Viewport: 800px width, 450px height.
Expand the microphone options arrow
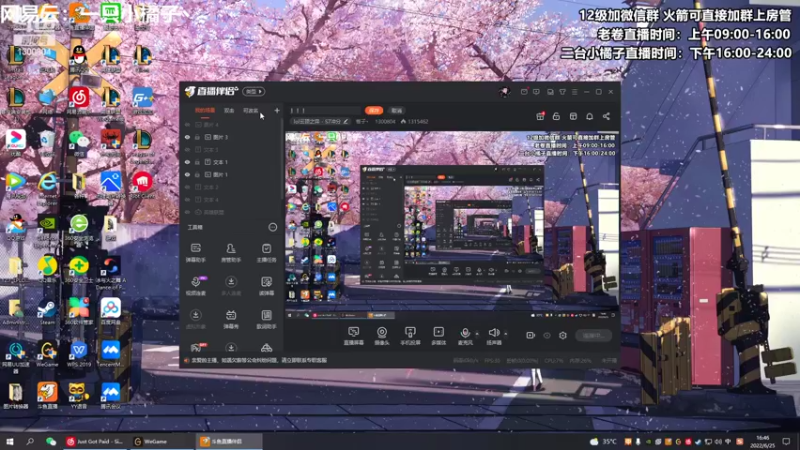(x=477, y=334)
